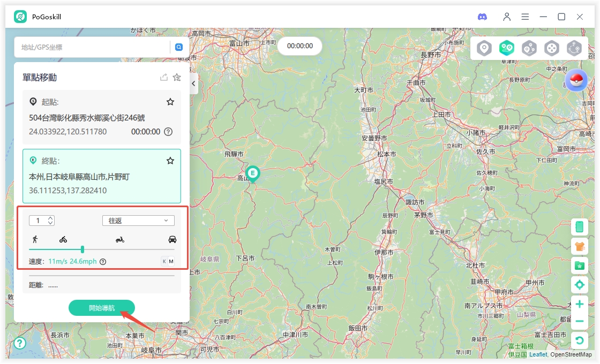Select the 終點 destination card

click(102, 176)
